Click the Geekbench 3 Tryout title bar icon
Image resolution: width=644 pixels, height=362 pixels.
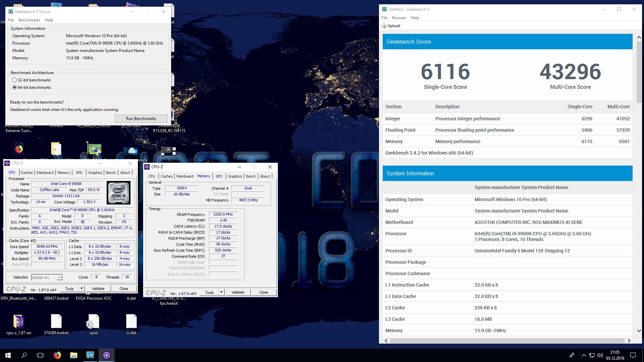pos(11,11)
